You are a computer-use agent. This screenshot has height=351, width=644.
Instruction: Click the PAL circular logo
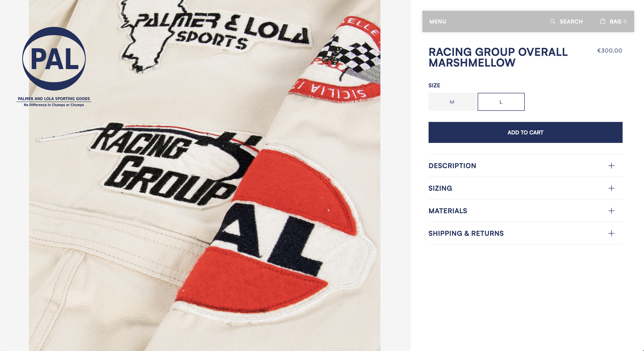54,59
